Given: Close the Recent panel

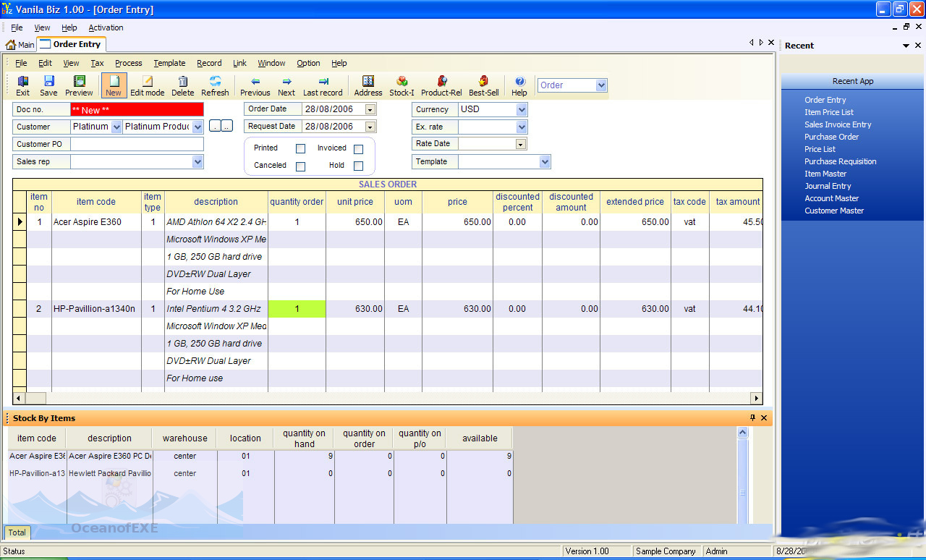Looking at the screenshot, I should point(918,45).
